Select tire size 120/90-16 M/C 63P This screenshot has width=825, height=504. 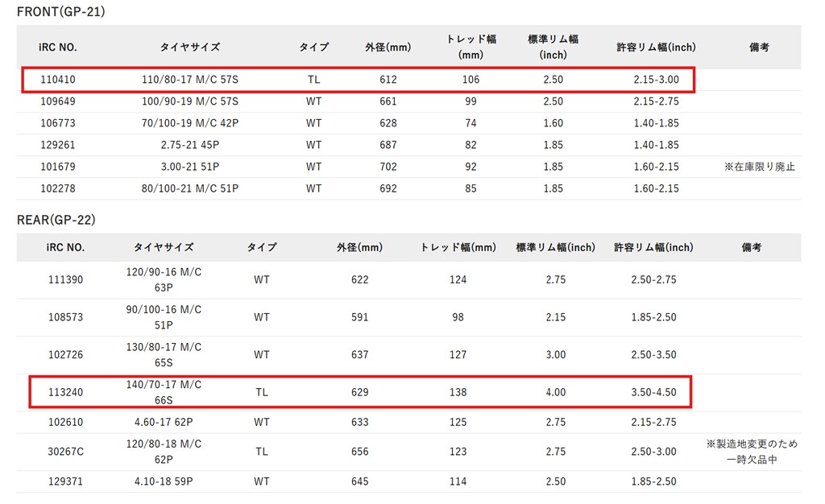point(164,279)
